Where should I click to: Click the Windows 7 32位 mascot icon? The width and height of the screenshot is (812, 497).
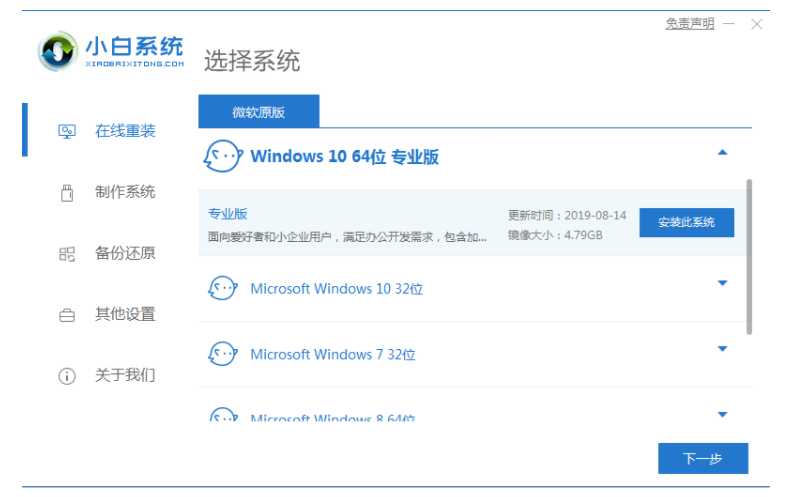pos(222,354)
